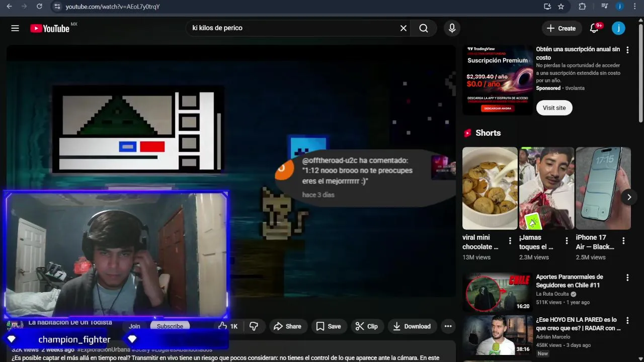This screenshot has width=644, height=362.
Task: Go to YouTube home via logo
Action: click(x=50, y=29)
